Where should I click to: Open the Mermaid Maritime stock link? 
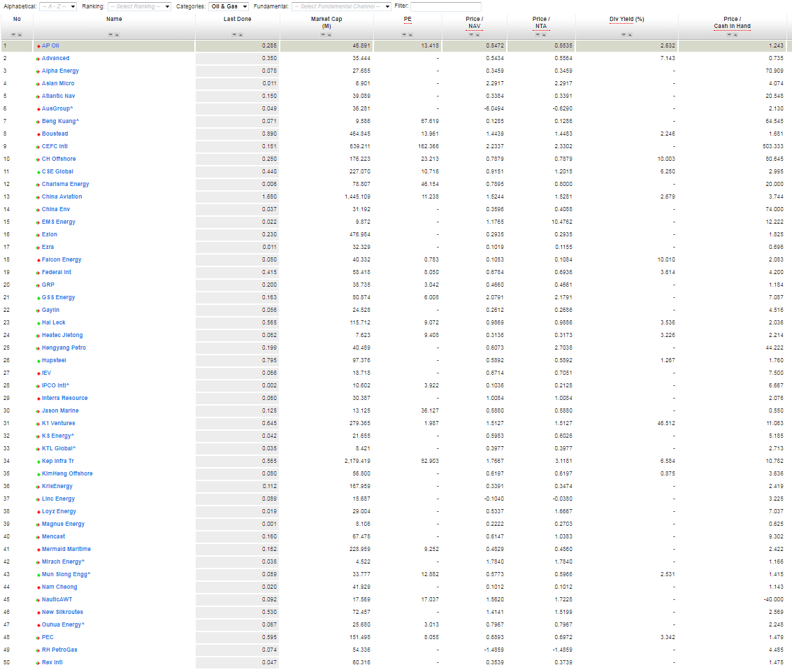point(66,549)
